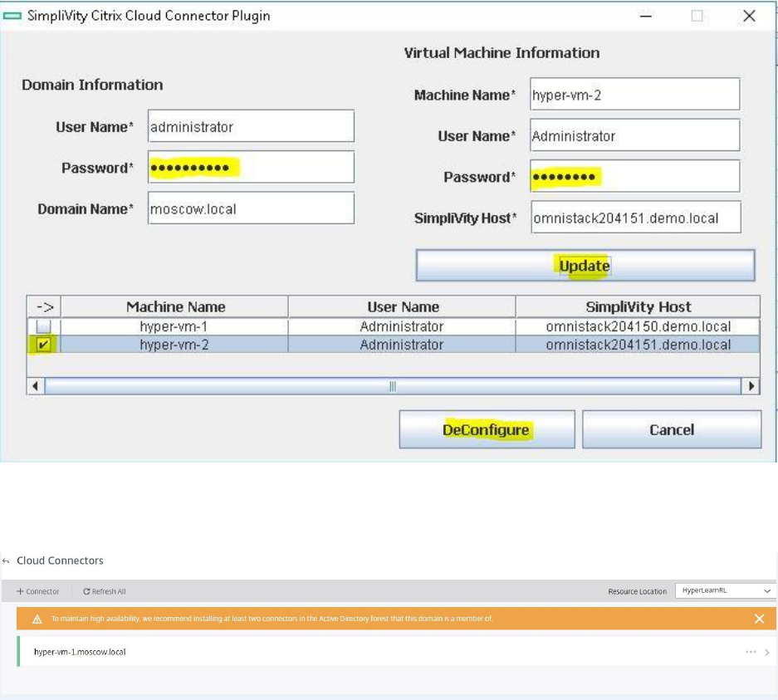Check the hyper-vm-1 row checkbox
The image size is (778, 700).
pos(43,326)
